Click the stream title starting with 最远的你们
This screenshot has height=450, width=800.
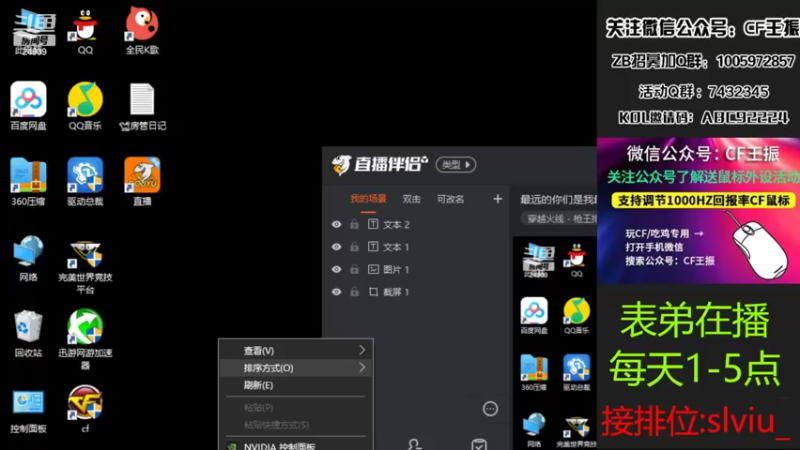pos(558,199)
